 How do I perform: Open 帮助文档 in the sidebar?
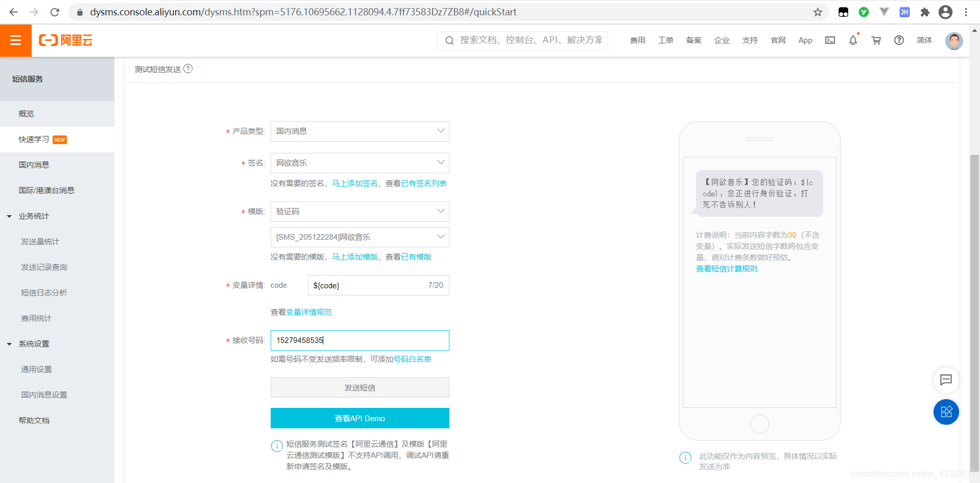(57, 421)
